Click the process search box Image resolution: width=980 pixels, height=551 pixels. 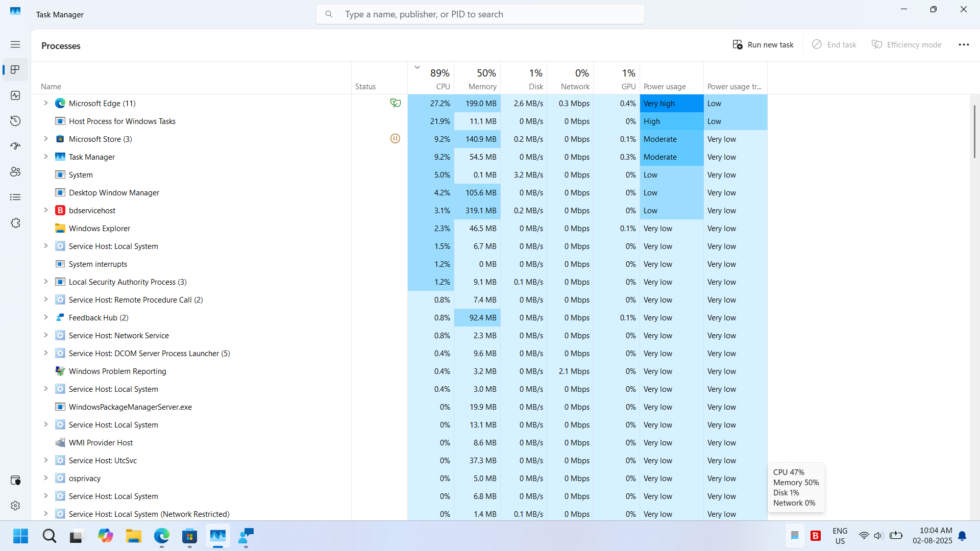[x=480, y=14]
